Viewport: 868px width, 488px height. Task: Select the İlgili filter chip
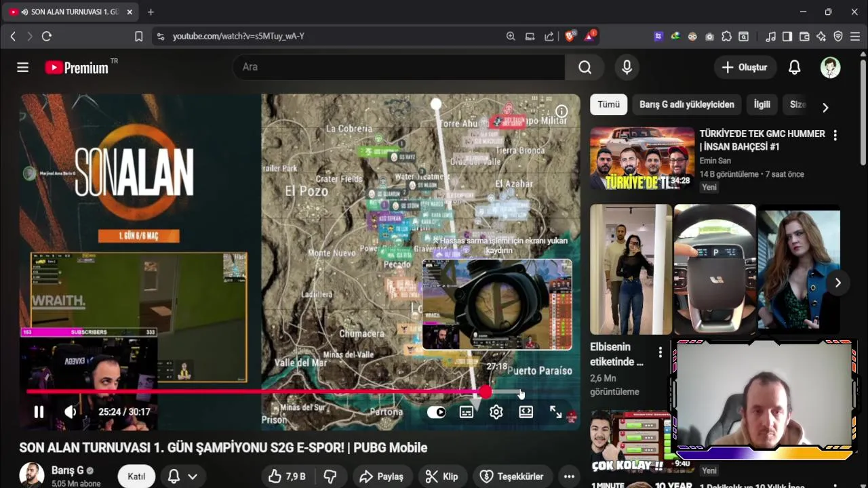[762, 104]
